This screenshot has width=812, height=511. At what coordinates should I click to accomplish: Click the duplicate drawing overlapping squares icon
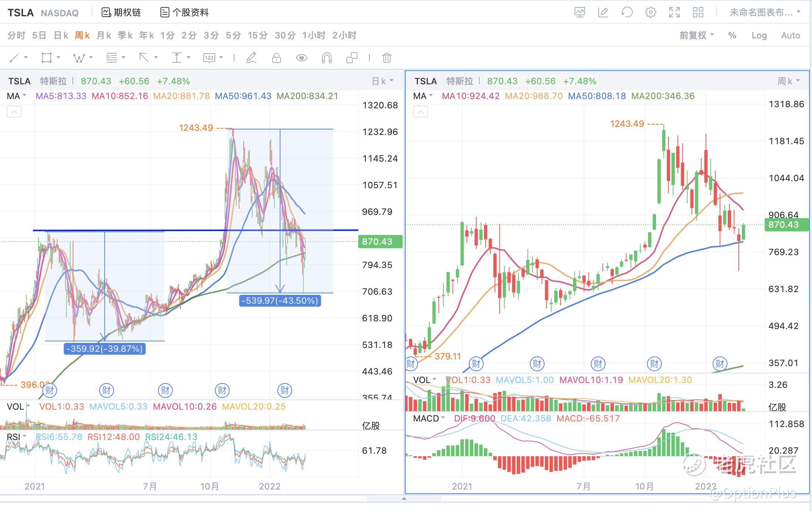pyautogui.click(x=352, y=58)
